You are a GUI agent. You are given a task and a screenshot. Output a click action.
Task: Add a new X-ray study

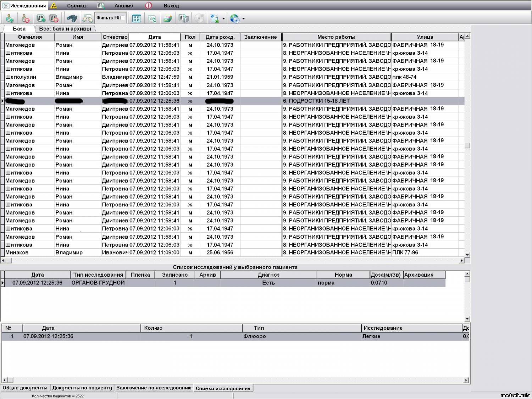click(x=41, y=18)
